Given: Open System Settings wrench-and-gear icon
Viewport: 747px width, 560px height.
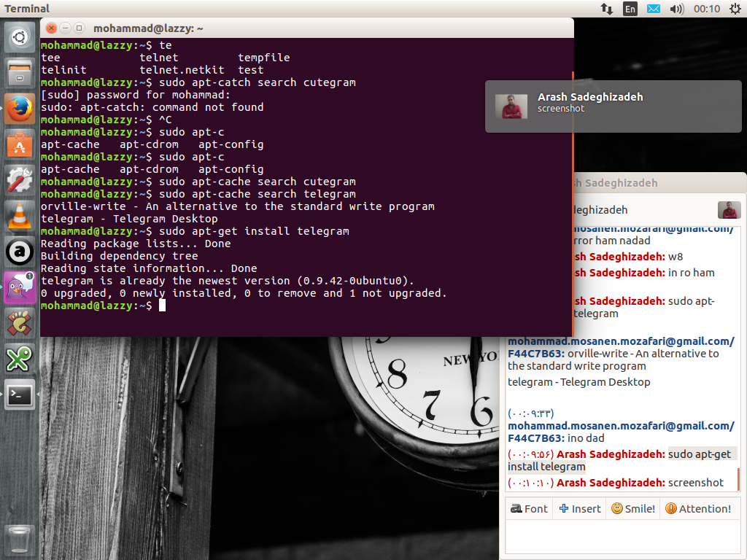Looking at the screenshot, I should 20,180.
